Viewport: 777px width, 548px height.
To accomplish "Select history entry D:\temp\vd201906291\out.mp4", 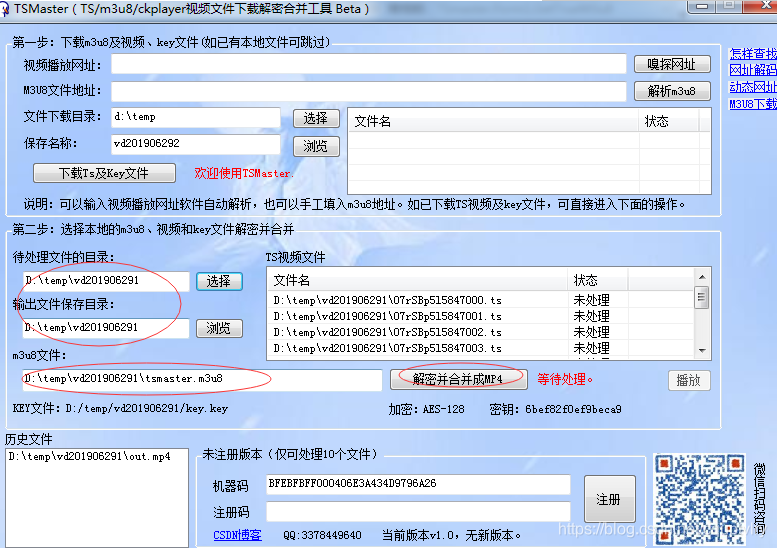I will pyautogui.click(x=90, y=456).
